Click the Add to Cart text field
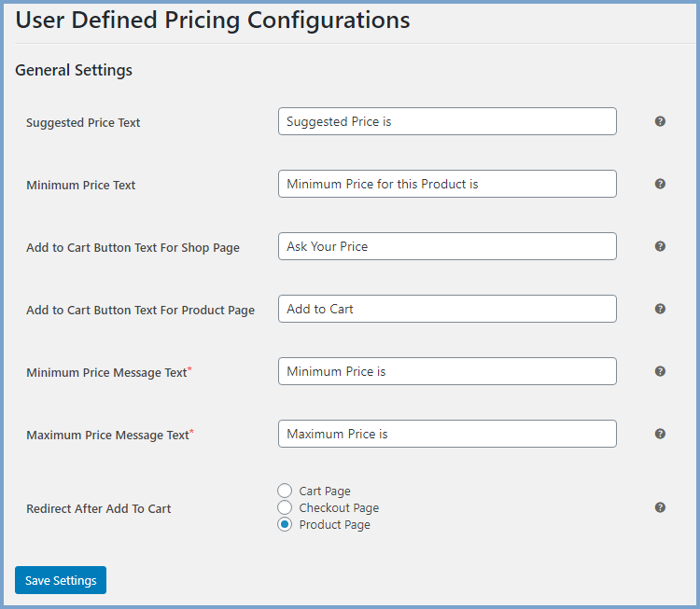 447,309
